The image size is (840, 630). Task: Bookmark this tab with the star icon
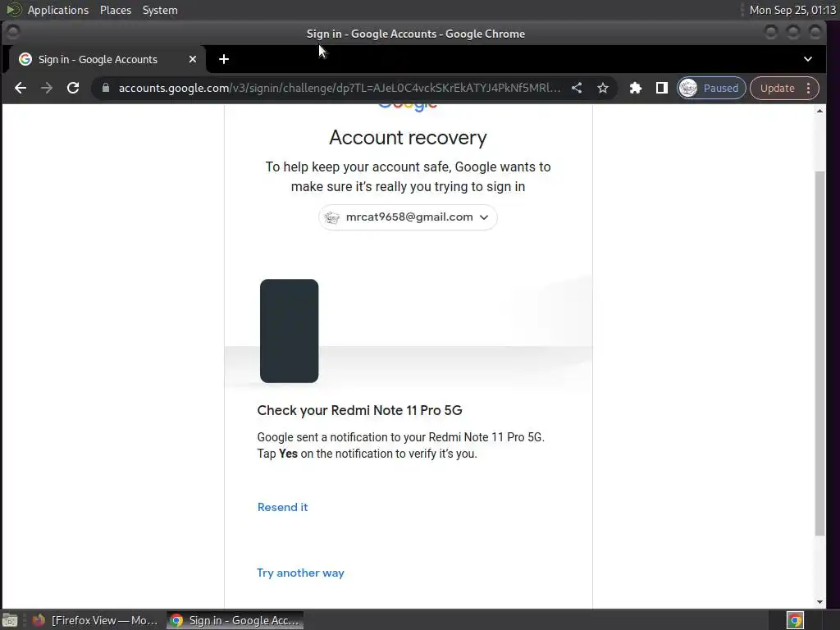(603, 88)
